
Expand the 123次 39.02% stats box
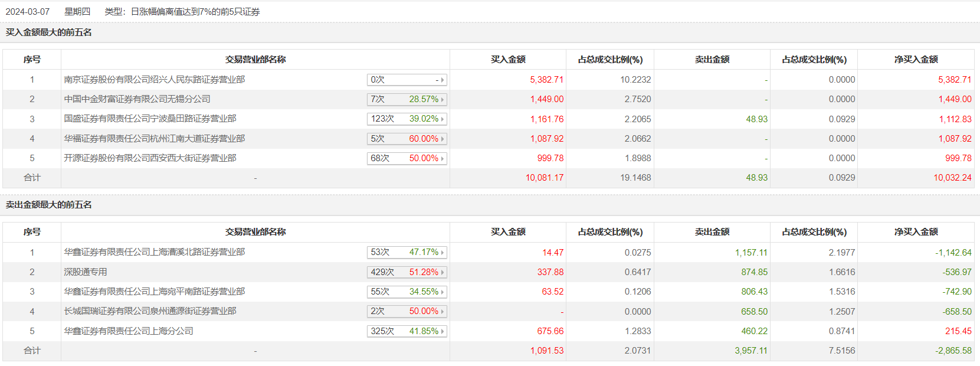pos(407,119)
